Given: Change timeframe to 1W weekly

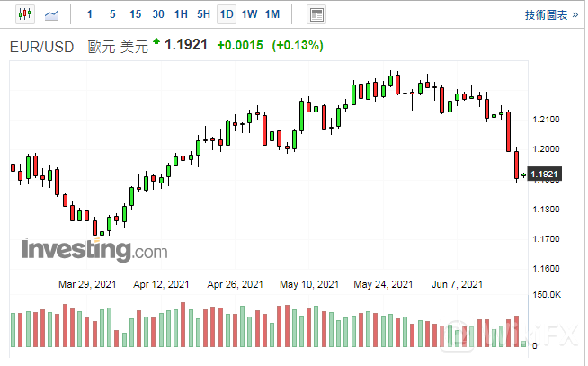Looking at the screenshot, I should click(249, 14).
